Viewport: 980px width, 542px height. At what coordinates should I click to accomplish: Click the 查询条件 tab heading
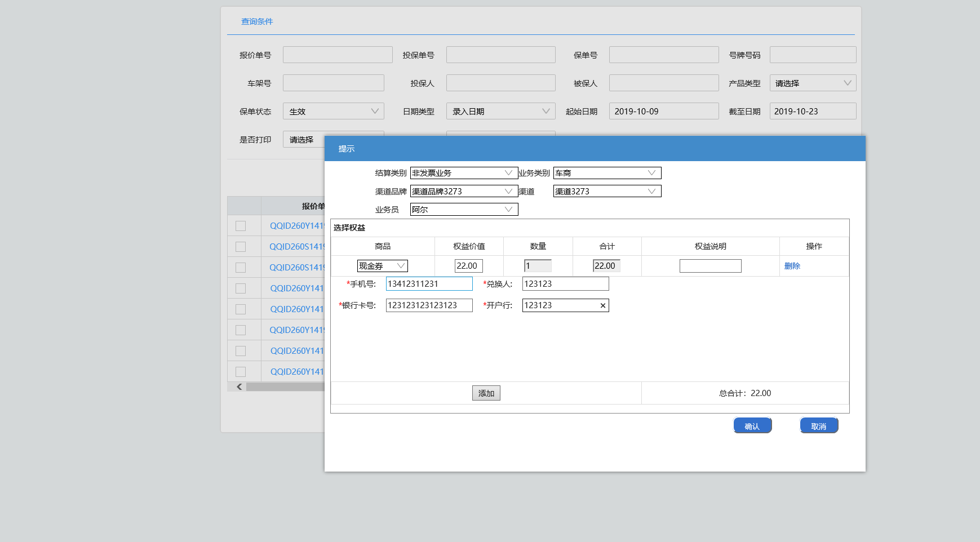(x=257, y=21)
